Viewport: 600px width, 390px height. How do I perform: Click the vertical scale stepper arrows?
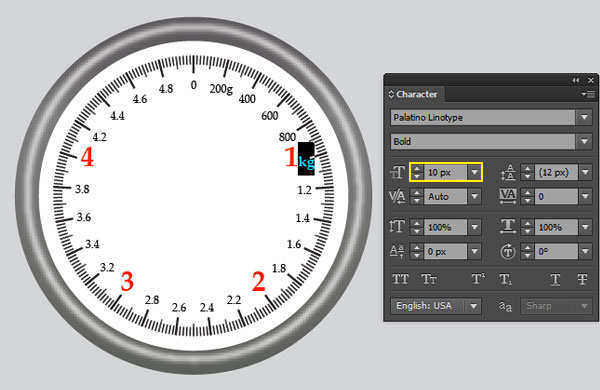click(417, 227)
